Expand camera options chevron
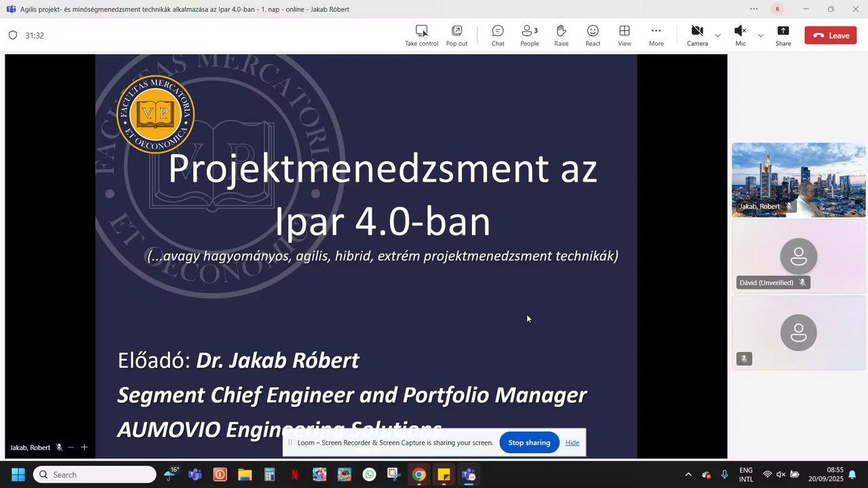Image resolution: width=868 pixels, height=488 pixels. 718,35
